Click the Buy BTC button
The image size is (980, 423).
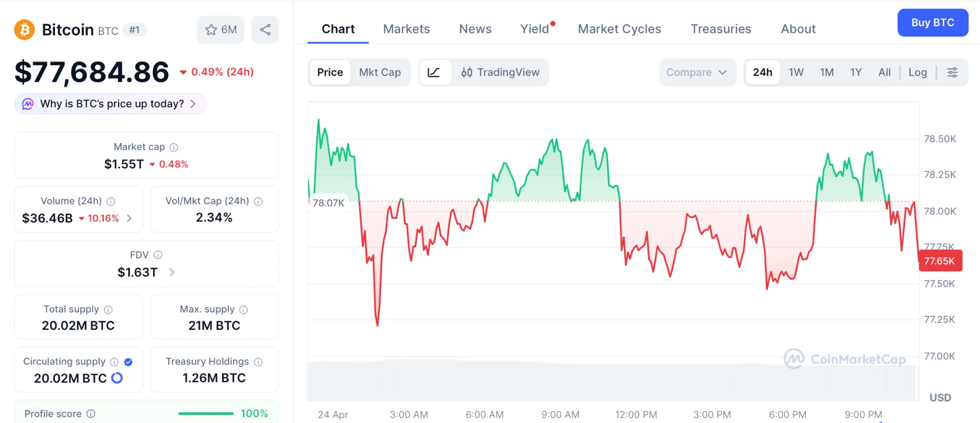[x=932, y=22]
